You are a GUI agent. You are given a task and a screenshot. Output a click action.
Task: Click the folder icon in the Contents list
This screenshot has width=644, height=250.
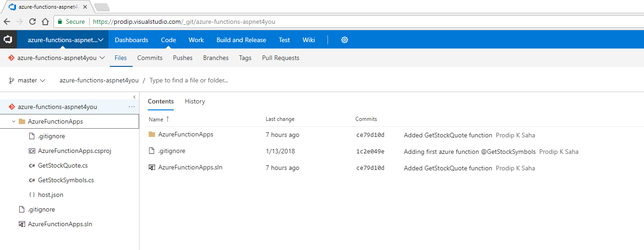(152, 135)
